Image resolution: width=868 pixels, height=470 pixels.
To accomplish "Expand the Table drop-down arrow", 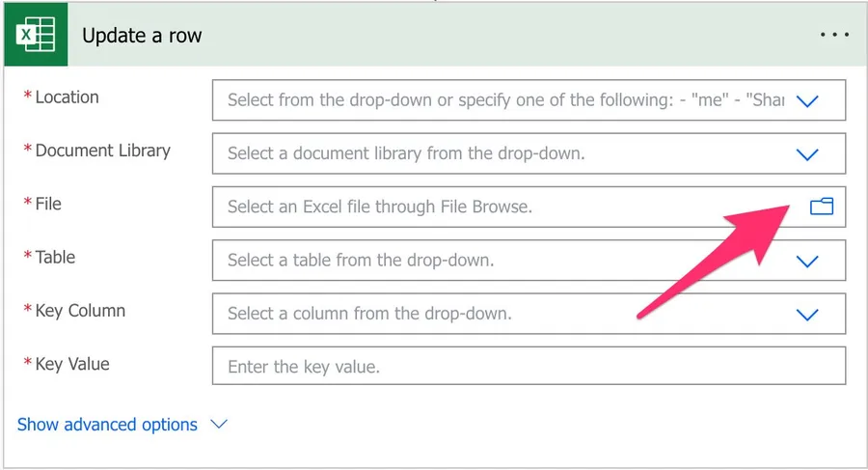I will pos(807,261).
